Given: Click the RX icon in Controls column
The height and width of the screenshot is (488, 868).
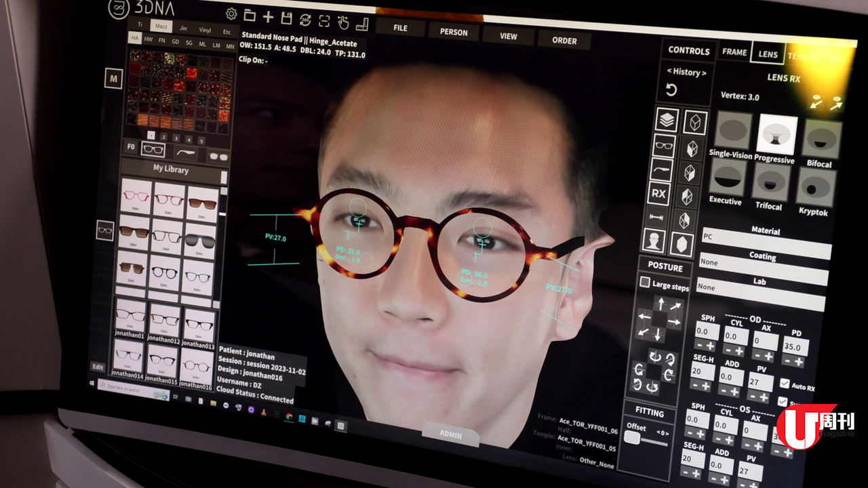Looking at the screenshot, I should [658, 193].
